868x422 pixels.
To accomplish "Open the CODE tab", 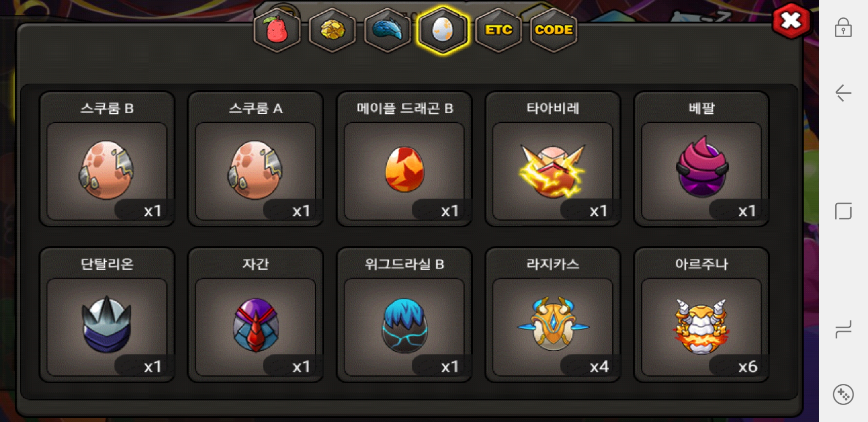I will pyautogui.click(x=554, y=30).
